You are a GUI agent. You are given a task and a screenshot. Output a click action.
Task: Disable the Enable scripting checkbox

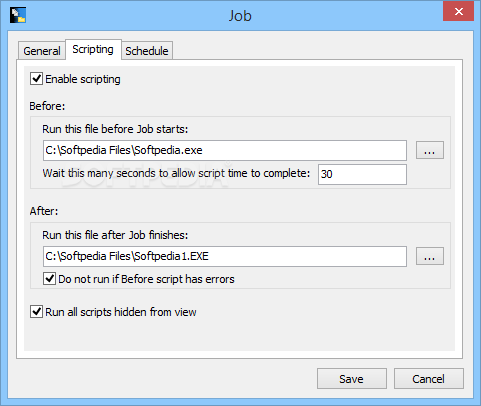point(36,79)
